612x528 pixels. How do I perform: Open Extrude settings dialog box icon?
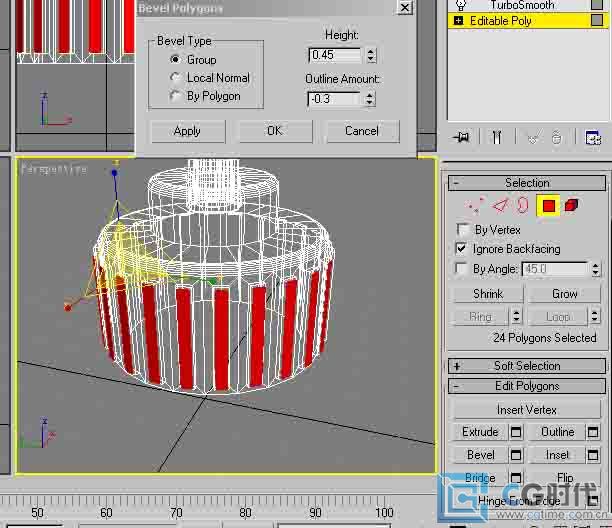click(516, 432)
